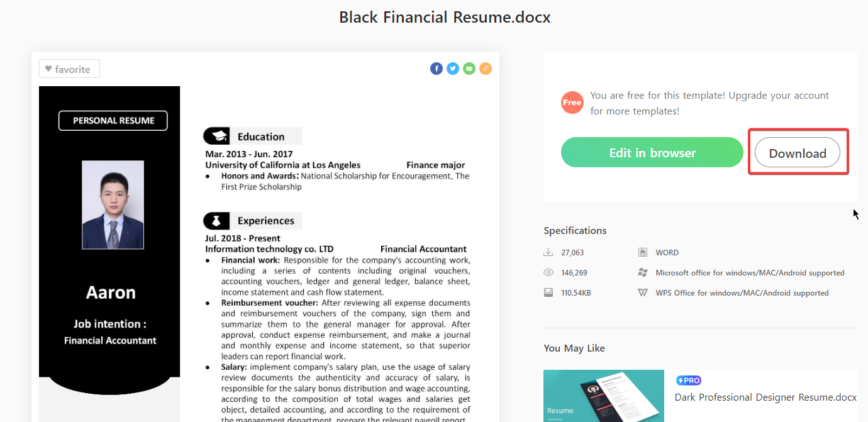Click the download count icon
The height and width of the screenshot is (422, 868).
[548, 252]
